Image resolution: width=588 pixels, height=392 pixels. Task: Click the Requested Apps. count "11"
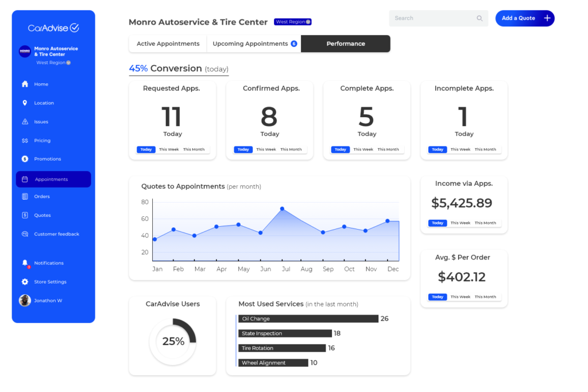pyautogui.click(x=171, y=117)
